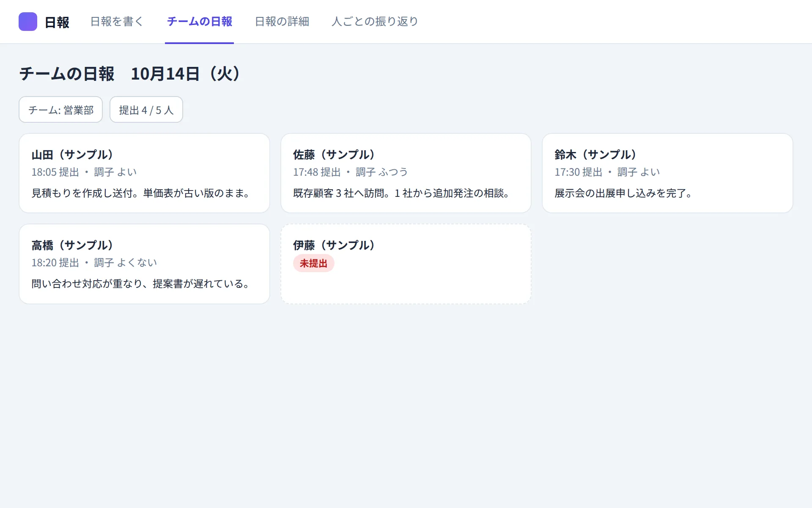The width and height of the screenshot is (812, 508).
Task: Click the 18:05 提出 status line
Action: click(x=84, y=172)
